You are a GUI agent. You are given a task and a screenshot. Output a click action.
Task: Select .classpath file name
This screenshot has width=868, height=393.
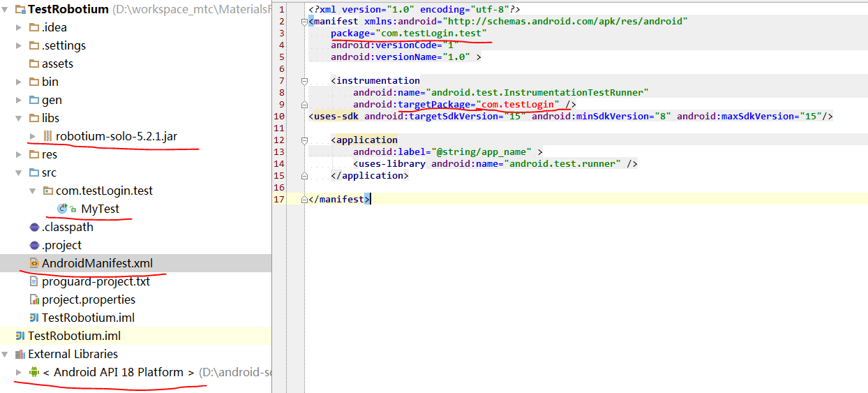[68, 228]
